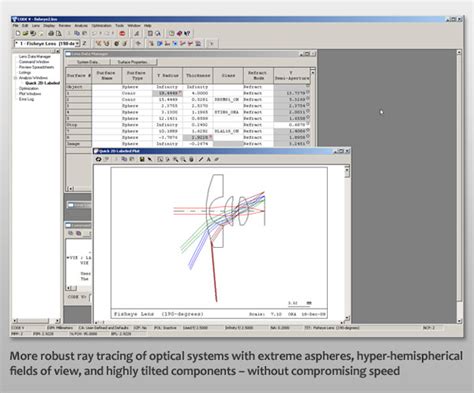Click the Save icon in plot toolbar
The height and width of the screenshot is (393, 474).
[142, 159]
